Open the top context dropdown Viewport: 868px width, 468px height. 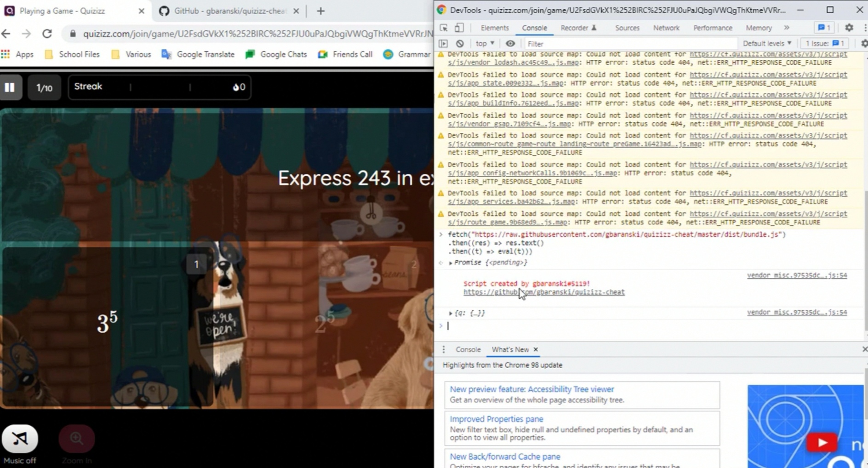[485, 44]
